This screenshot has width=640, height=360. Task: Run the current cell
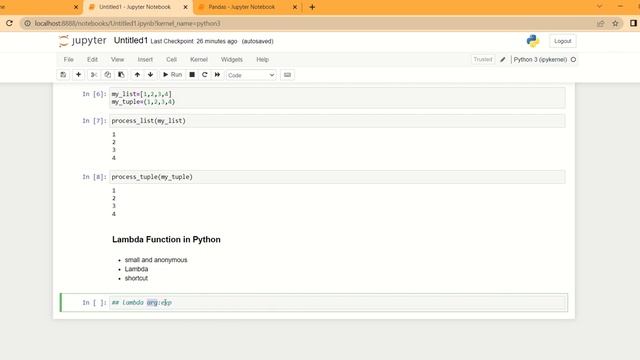click(172, 75)
